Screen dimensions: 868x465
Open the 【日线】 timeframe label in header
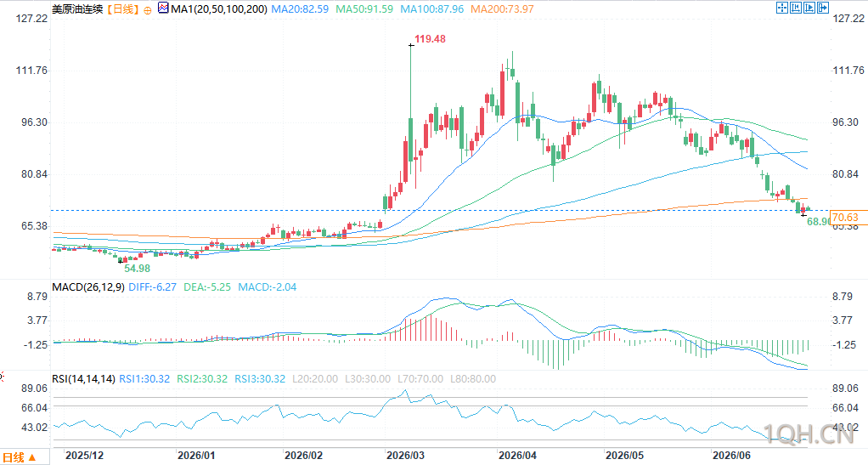(x=122, y=9)
